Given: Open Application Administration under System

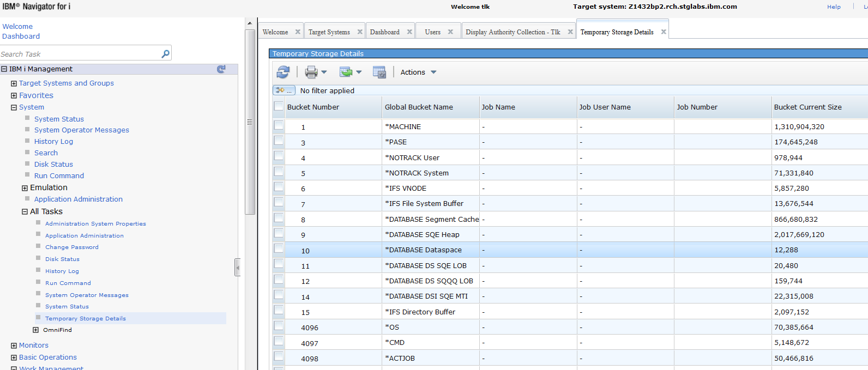Looking at the screenshot, I should [x=79, y=199].
